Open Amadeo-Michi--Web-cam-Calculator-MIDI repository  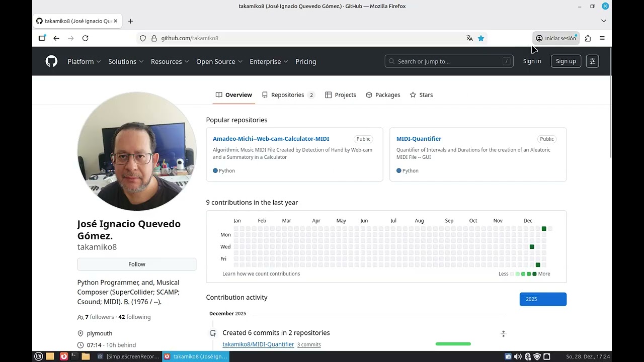tap(271, 139)
